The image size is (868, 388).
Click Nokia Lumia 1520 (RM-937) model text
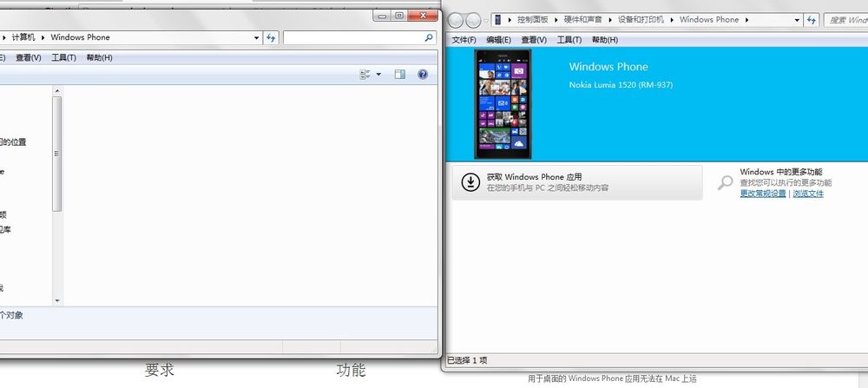tap(621, 85)
